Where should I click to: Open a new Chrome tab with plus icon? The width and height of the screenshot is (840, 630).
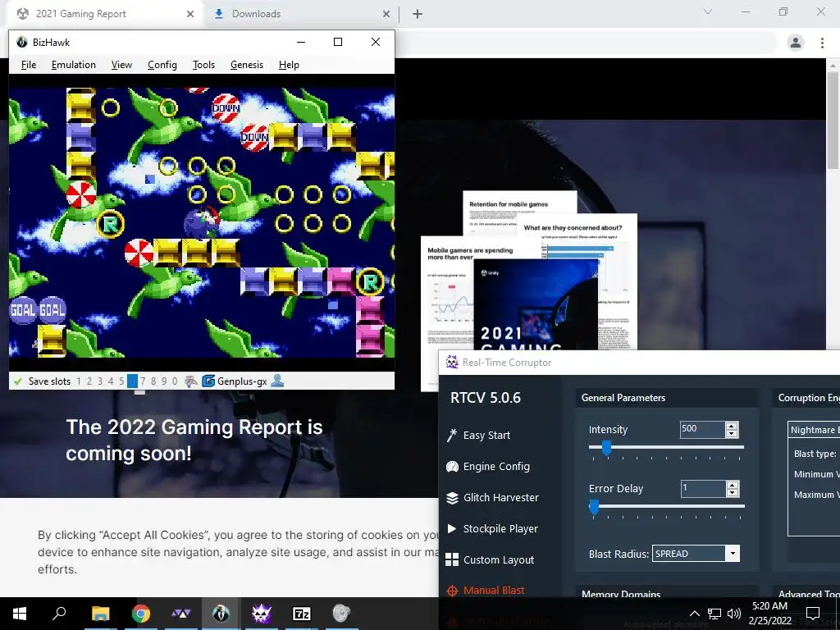418,14
